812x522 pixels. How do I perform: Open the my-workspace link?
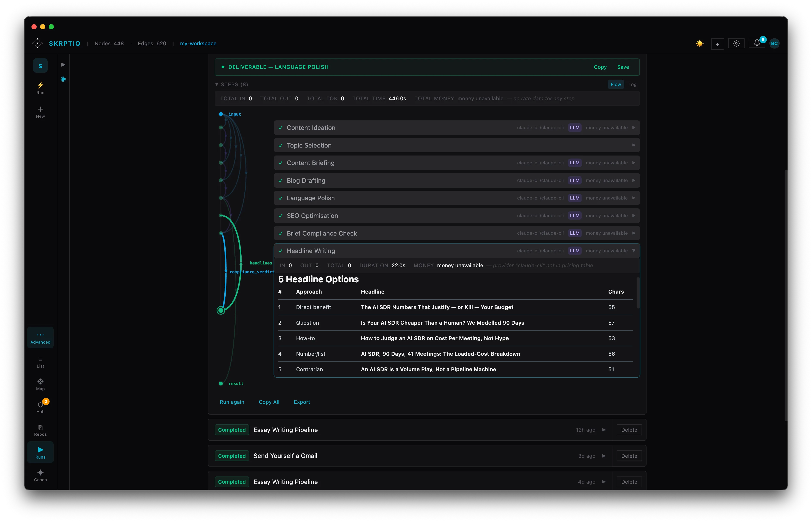coord(198,43)
